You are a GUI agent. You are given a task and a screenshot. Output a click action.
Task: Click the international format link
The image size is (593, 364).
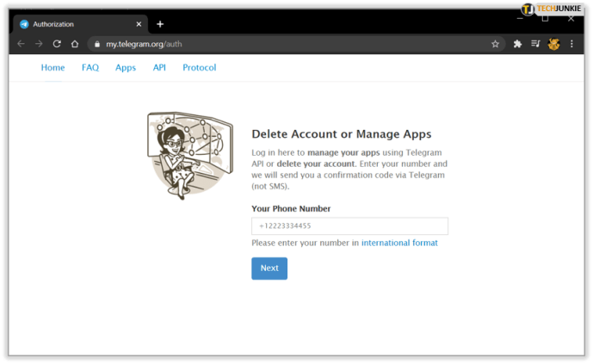click(x=399, y=243)
